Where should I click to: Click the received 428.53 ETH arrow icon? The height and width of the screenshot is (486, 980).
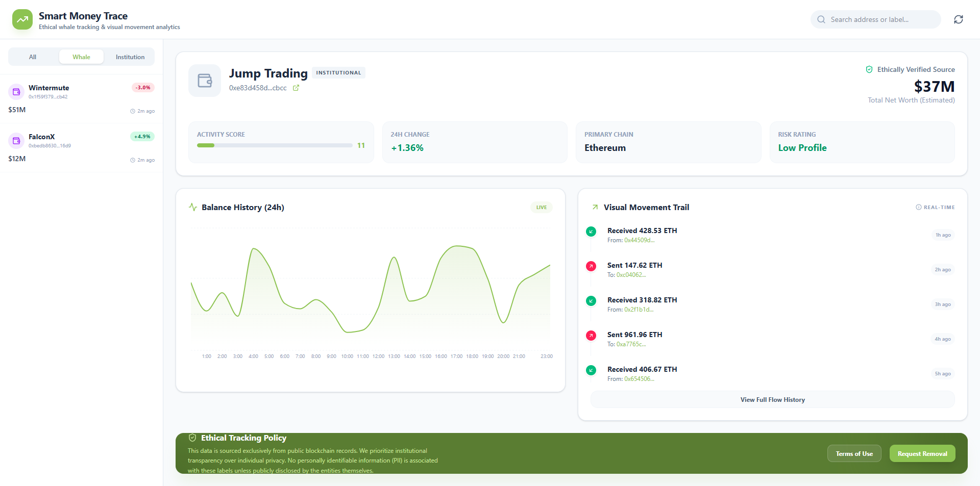[591, 232]
